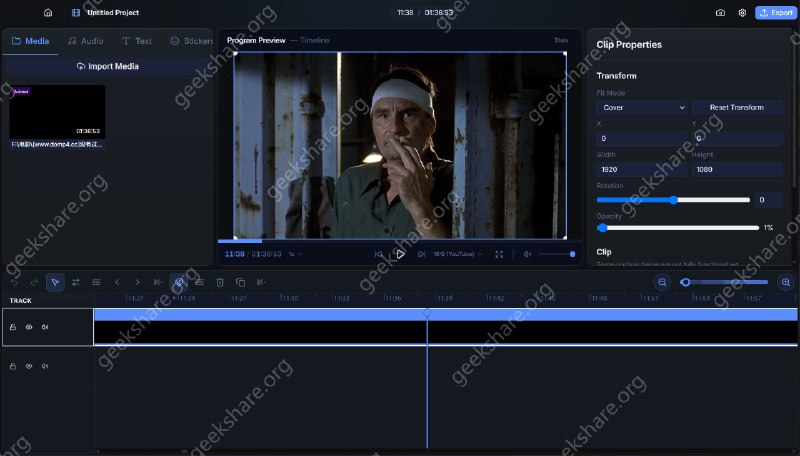Screen dimensions: 800x456
Task: Zoom out the timeline
Action: coord(662,282)
